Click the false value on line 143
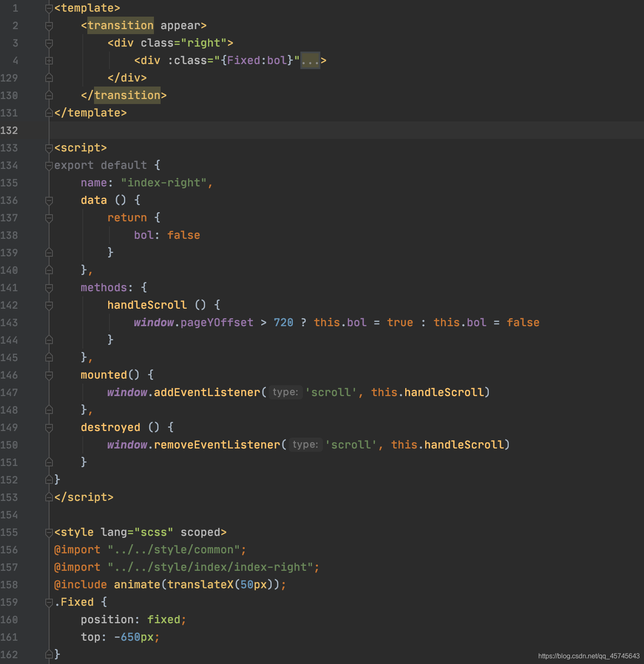The image size is (644, 664). point(523,323)
